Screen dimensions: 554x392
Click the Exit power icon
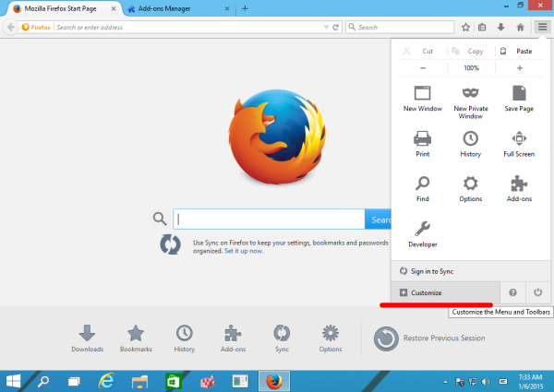[x=537, y=292]
